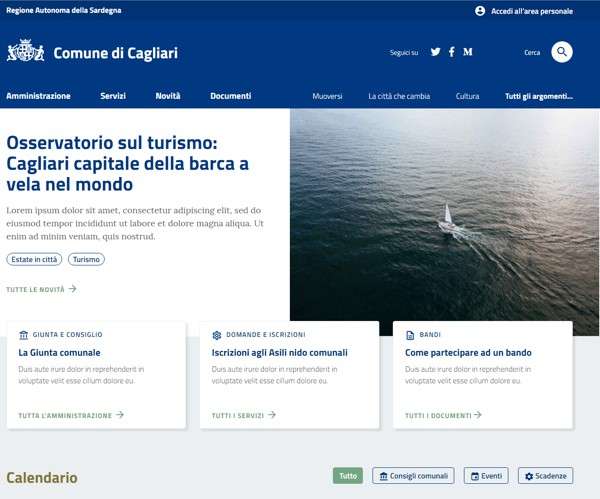This screenshot has height=499, width=600.
Task: Open Come partecipare ad un bando
Action: pyautogui.click(x=468, y=352)
